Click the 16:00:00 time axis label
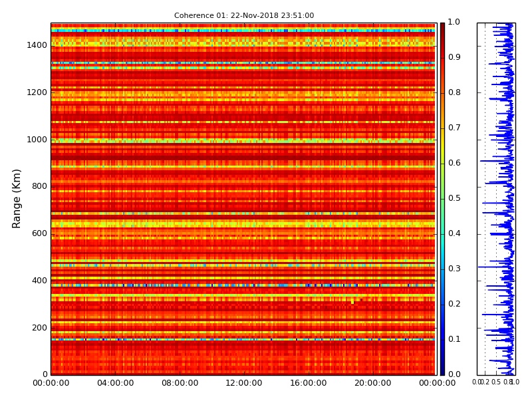This screenshot has width=532, height=399. (309, 383)
